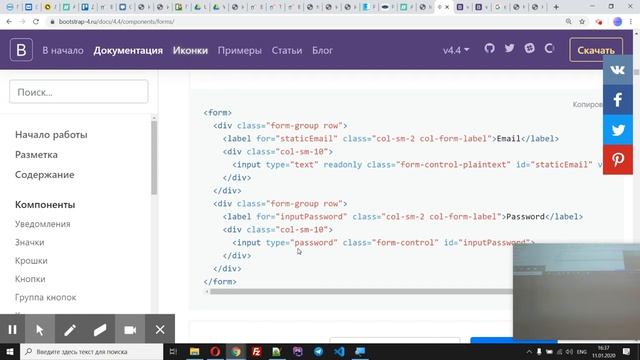Image resolution: width=640 pixels, height=360 pixels.
Task: Open Telegram from the taskbar
Action: point(318,351)
